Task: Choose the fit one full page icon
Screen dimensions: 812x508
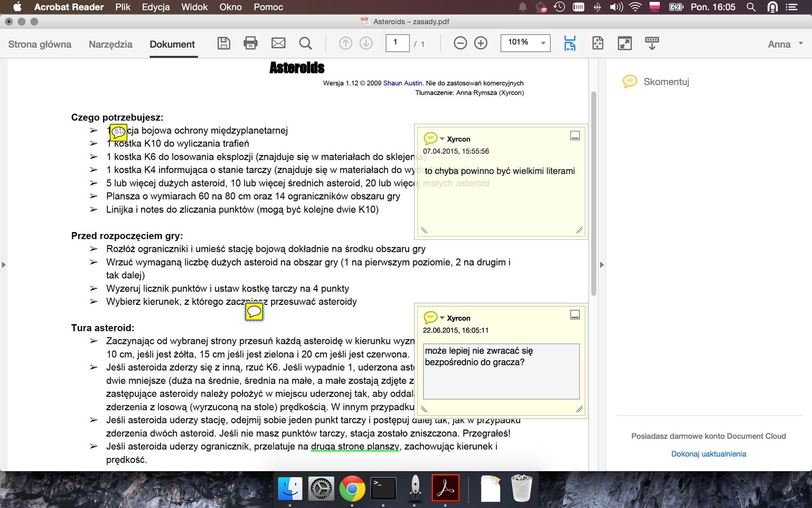Action: coord(598,43)
